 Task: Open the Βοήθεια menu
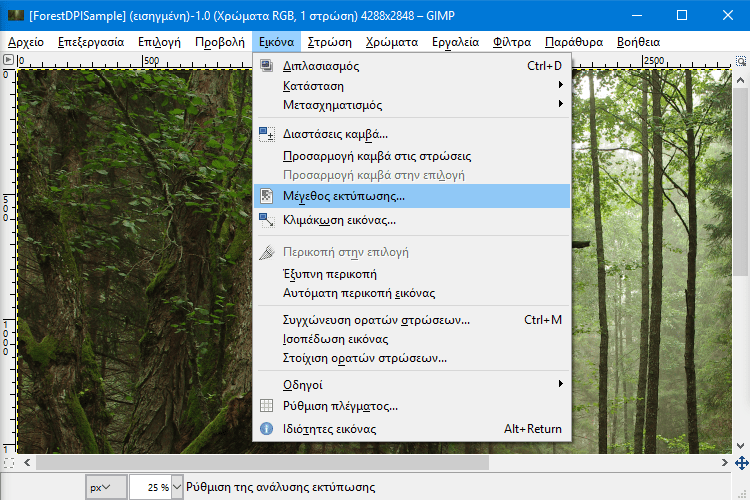(x=639, y=42)
